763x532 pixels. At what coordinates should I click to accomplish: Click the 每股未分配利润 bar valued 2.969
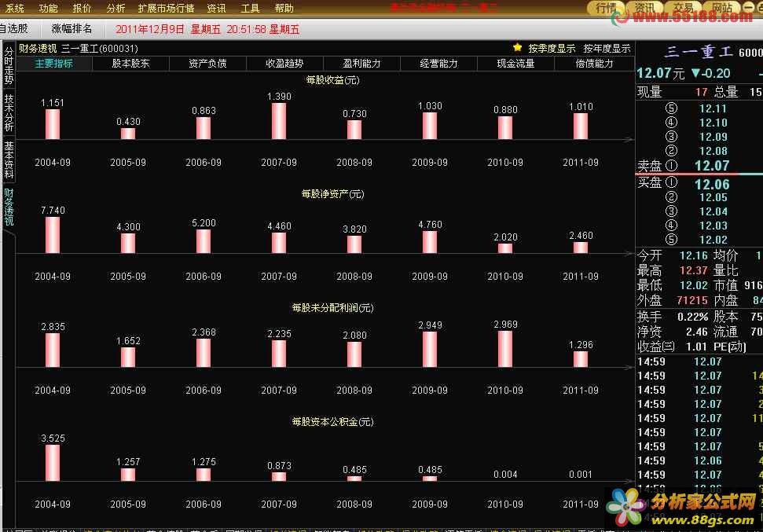(505, 349)
